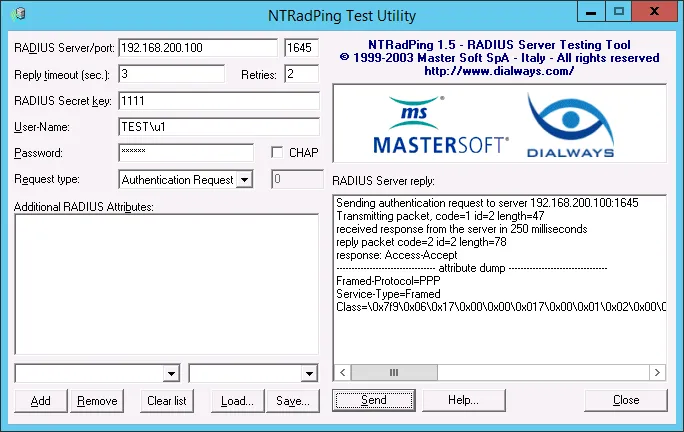Click the MasterSoft logo
This screenshot has width=684, height=432.
pyautogui.click(x=441, y=125)
